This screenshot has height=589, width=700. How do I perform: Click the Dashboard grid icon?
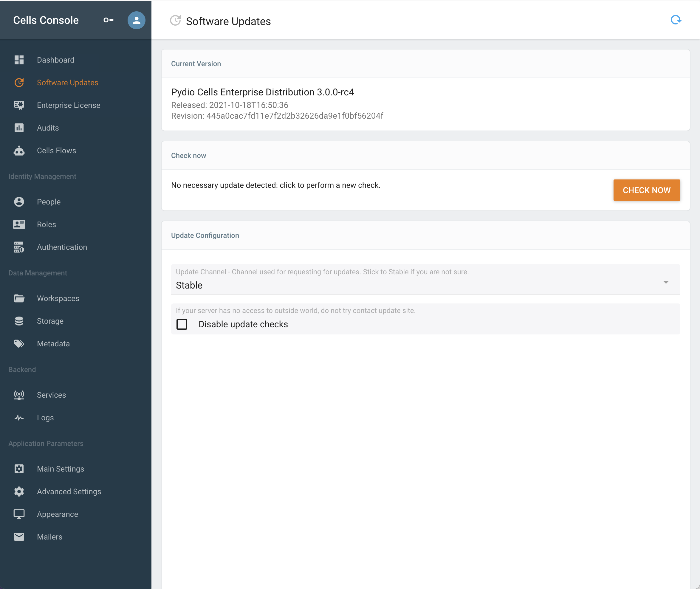point(19,60)
